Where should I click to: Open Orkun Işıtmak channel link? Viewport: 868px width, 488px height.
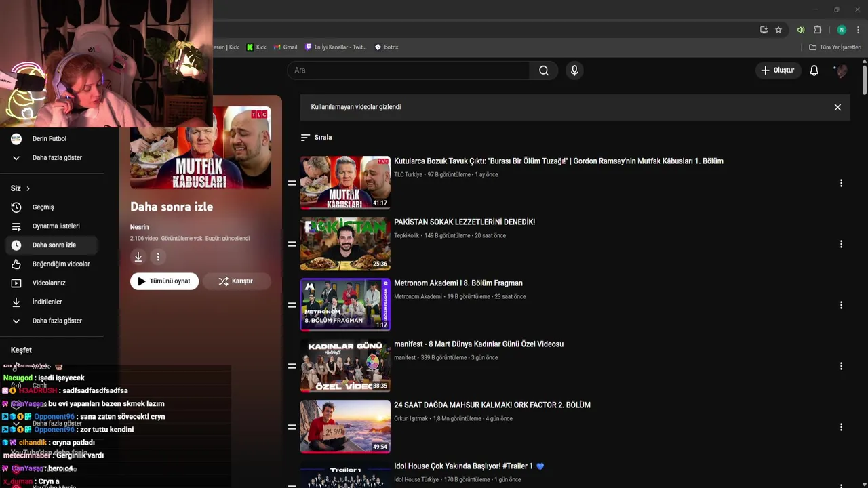(x=411, y=419)
